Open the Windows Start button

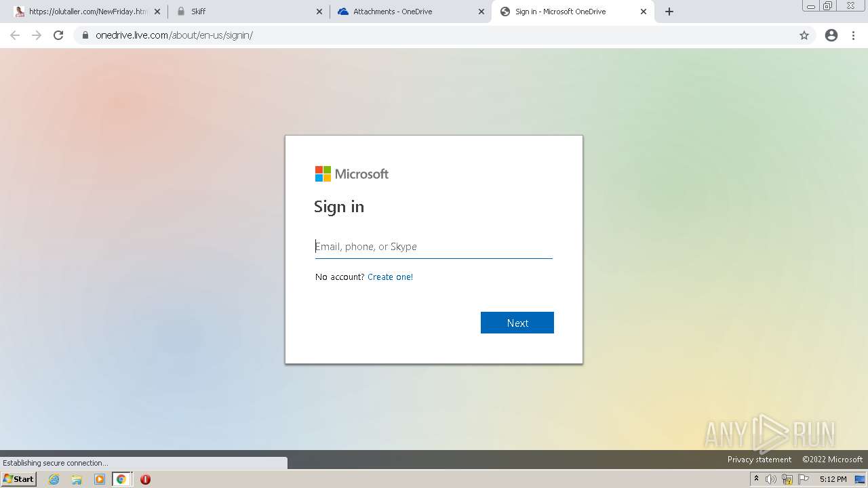pyautogui.click(x=19, y=479)
